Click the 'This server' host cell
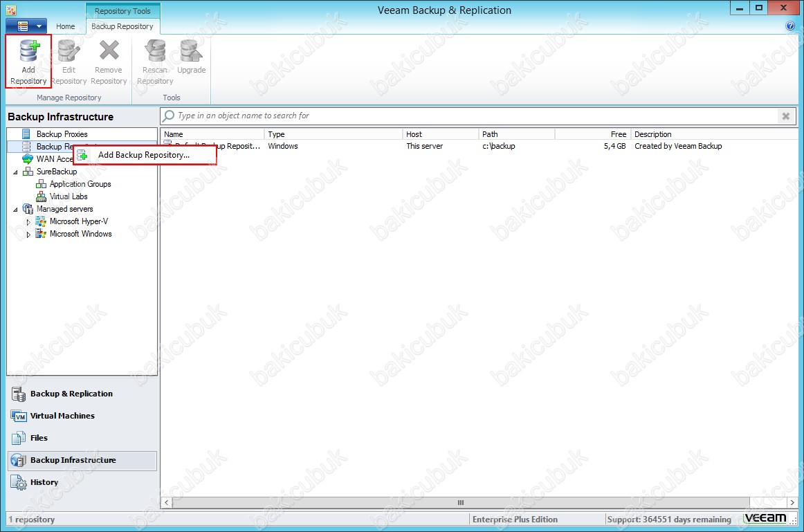804x532 pixels. (425, 146)
